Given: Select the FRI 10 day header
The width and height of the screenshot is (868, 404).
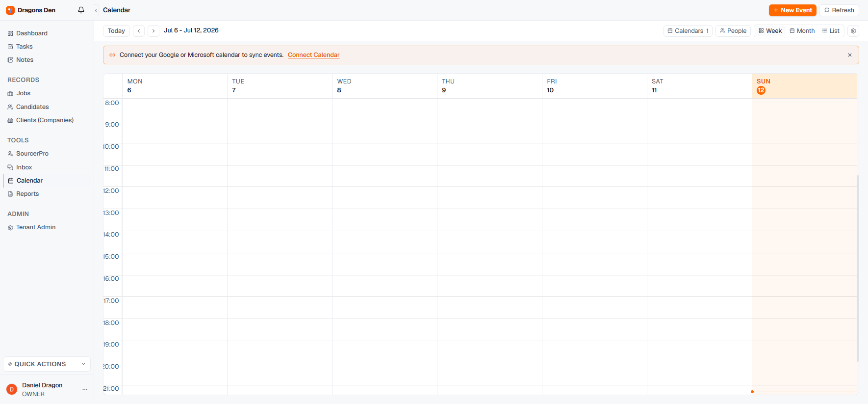Looking at the screenshot, I should click(594, 86).
